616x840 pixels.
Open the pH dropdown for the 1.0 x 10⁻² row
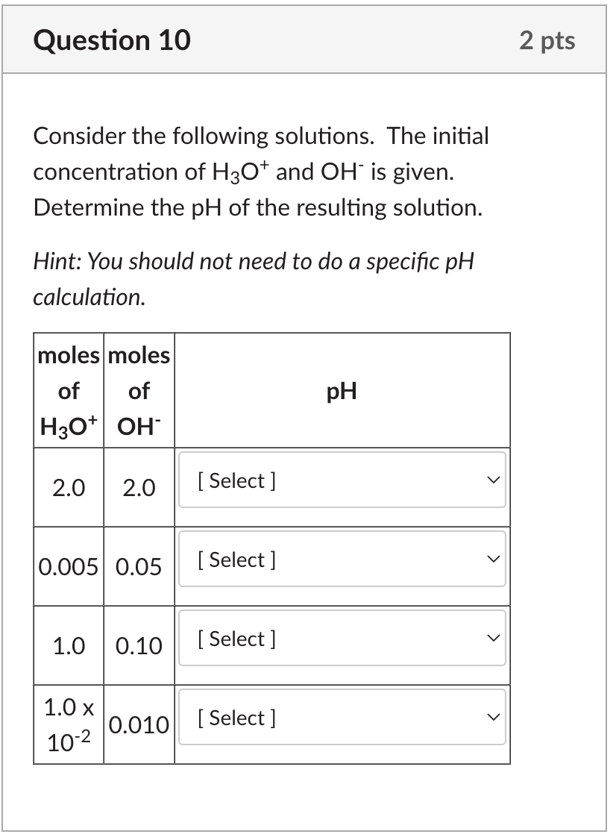point(342,718)
